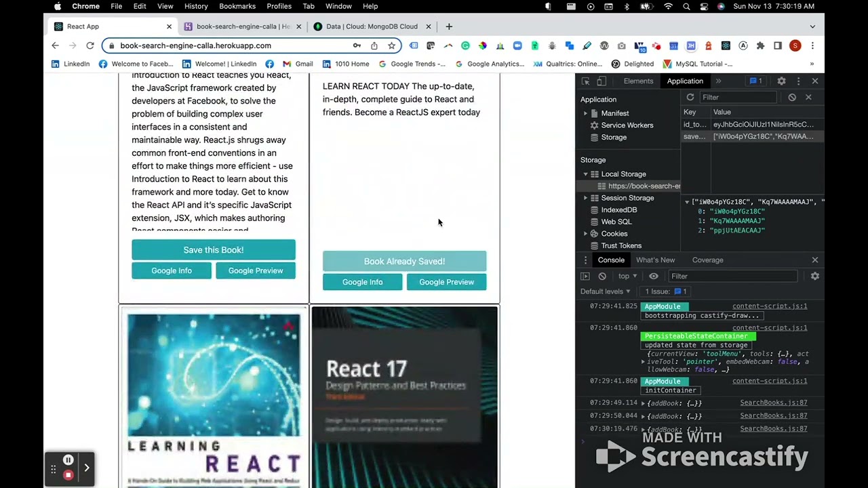
Task: Open the top JavaScript context dropdown
Action: (x=627, y=277)
